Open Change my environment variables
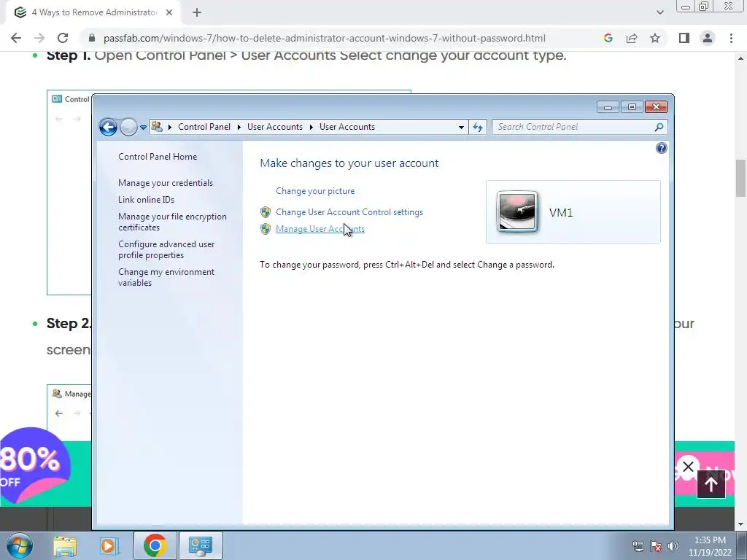Image resolution: width=747 pixels, height=560 pixels. click(x=166, y=277)
